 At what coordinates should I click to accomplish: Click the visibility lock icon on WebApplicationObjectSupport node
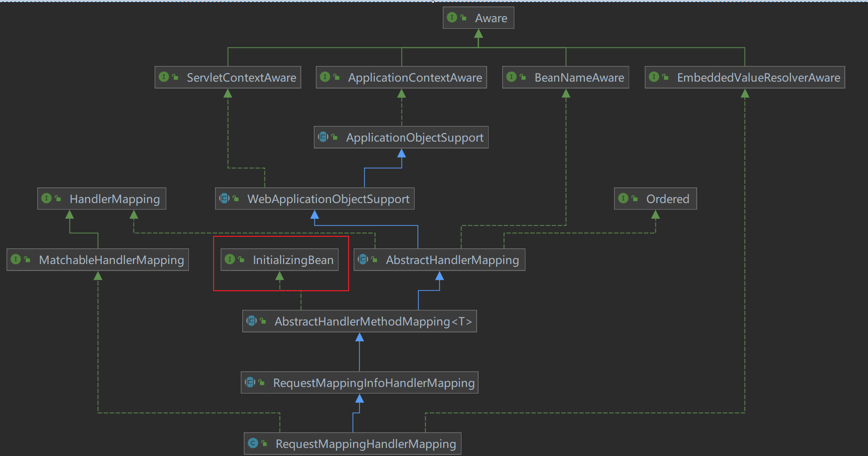[x=236, y=199]
